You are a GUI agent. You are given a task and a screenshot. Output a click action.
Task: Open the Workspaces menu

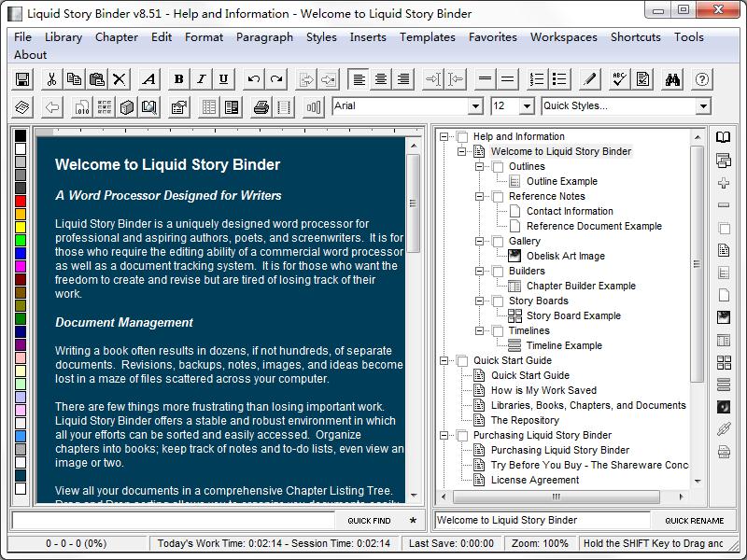563,37
